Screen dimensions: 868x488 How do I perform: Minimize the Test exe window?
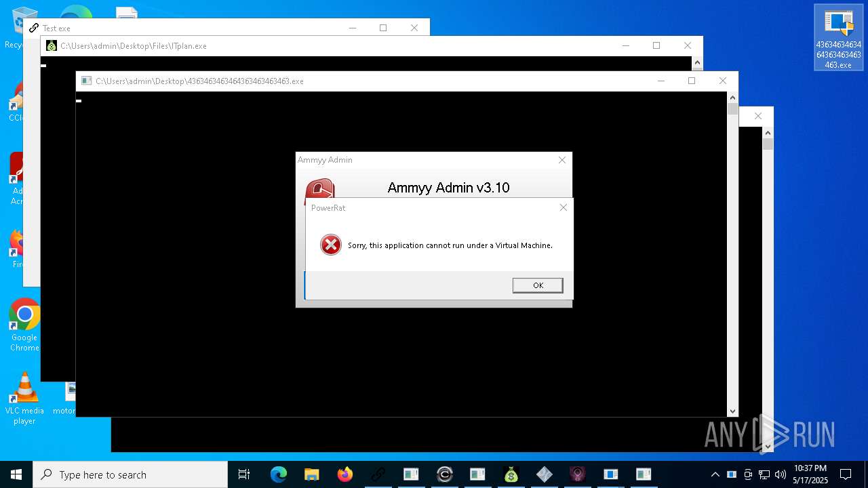[352, 28]
